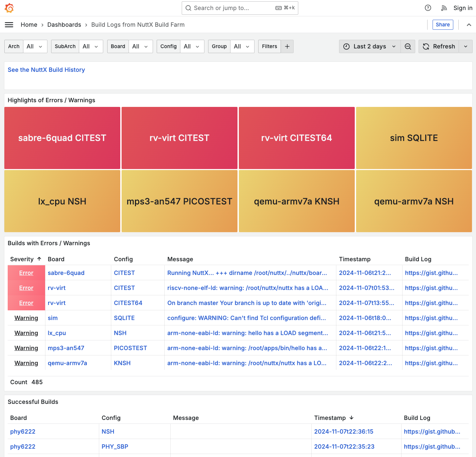Click the zoom out time range icon
The width and height of the screenshot is (476, 457).
[408, 46]
